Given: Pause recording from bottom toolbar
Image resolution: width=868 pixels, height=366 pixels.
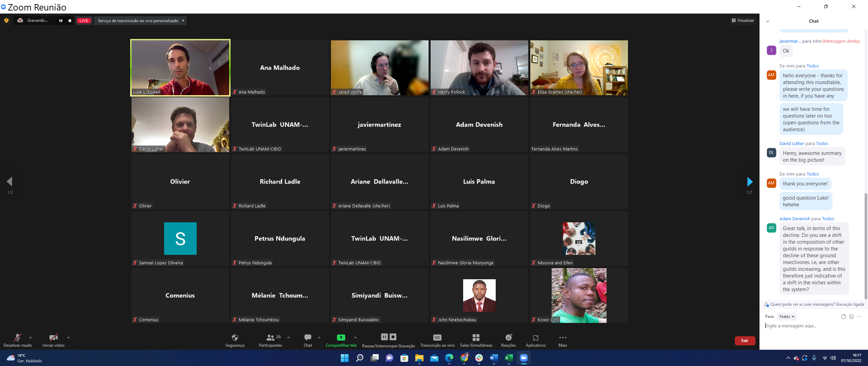Looking at the screenshot, I should click(x=384, y=337).
